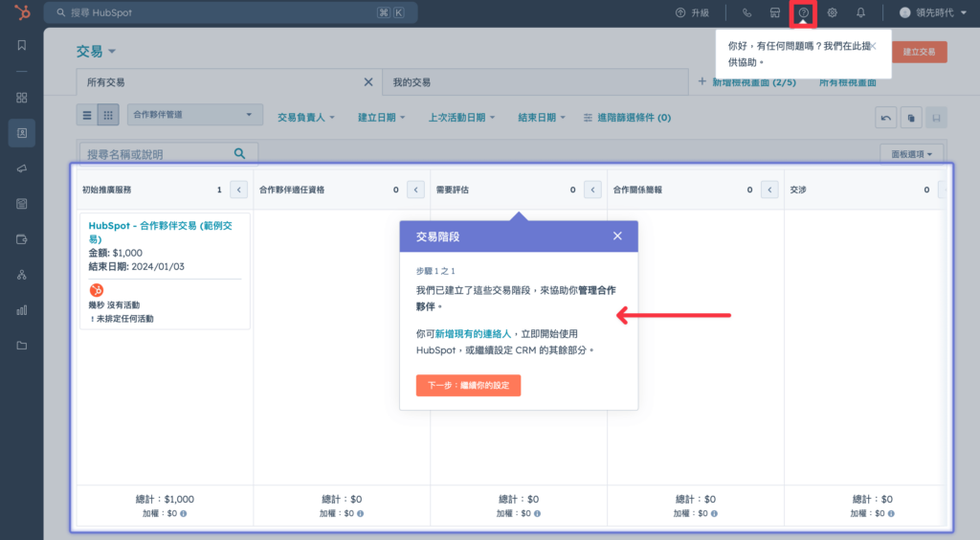Open the 結束日期 filter dropdown
This screenshot has height=540, width=980.
(x=542, y=118)
